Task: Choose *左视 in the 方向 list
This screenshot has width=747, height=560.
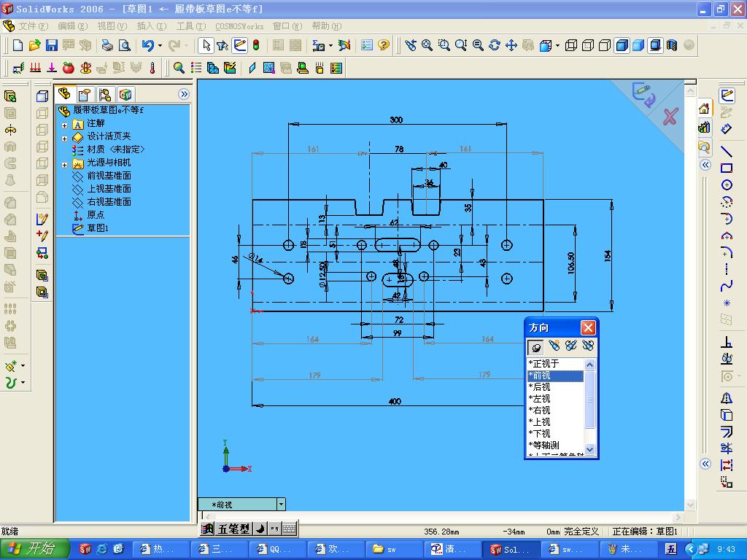Action: [x=555, y=399]
